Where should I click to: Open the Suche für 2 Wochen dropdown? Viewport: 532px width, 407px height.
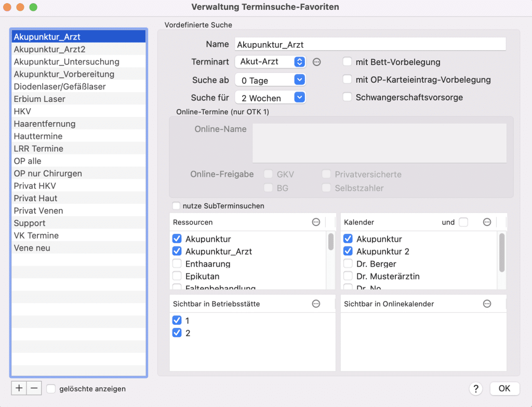point(270,98)
